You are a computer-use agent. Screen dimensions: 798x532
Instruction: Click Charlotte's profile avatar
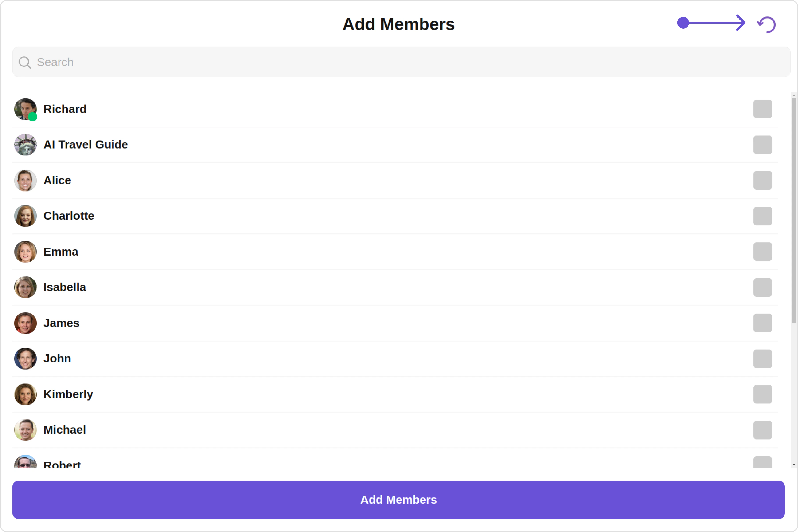coord(25,216)
